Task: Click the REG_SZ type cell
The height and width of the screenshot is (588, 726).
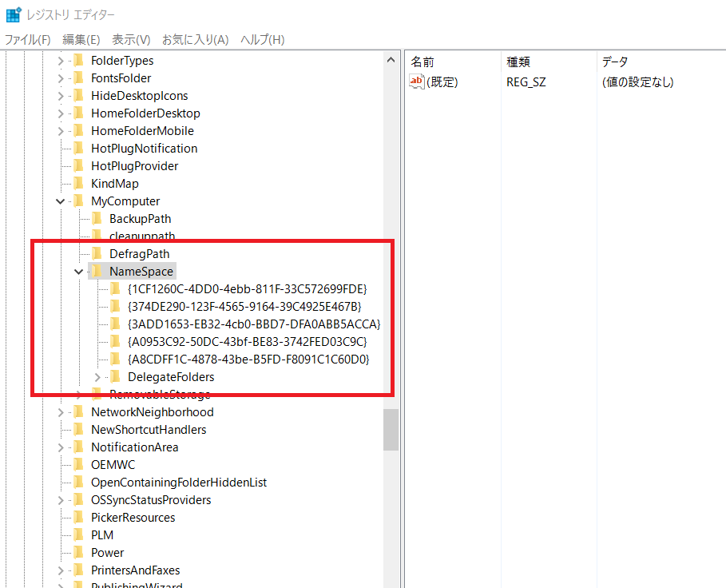Action: 526,82
